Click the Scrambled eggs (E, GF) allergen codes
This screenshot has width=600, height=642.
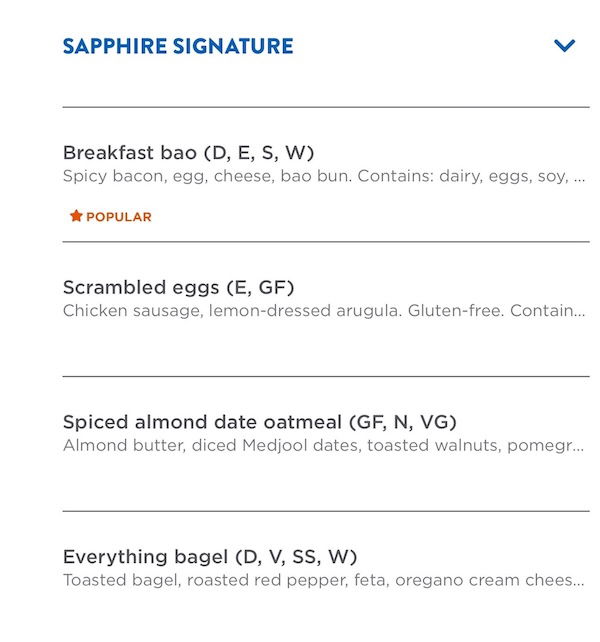pos(260,288)
